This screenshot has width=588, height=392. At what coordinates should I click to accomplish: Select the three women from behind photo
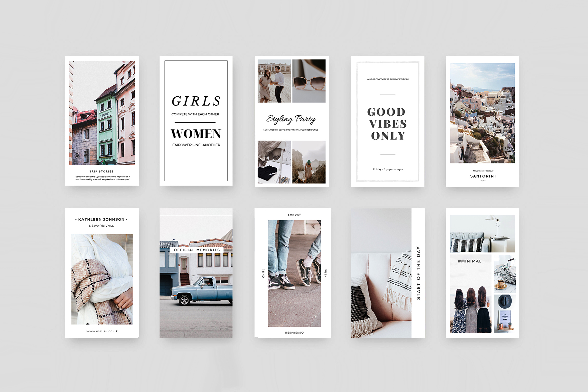[471, 294]
